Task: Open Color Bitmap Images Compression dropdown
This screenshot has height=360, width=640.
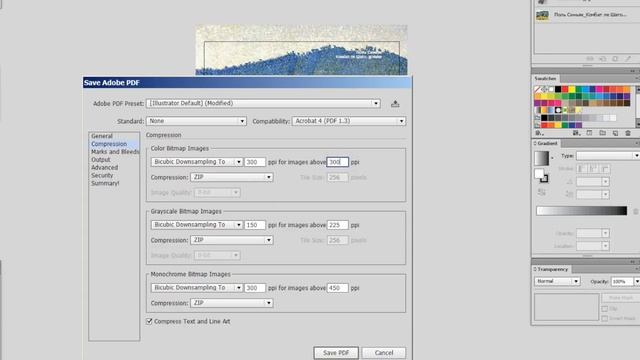Action: [x=232, y=177]
